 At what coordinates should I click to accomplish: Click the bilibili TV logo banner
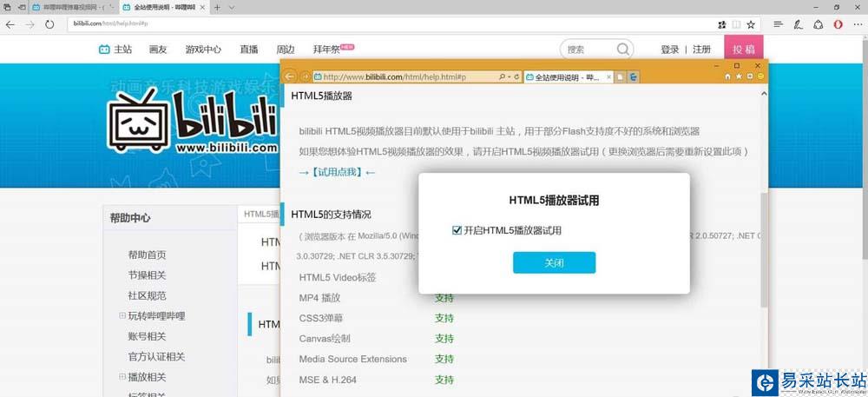191,122
